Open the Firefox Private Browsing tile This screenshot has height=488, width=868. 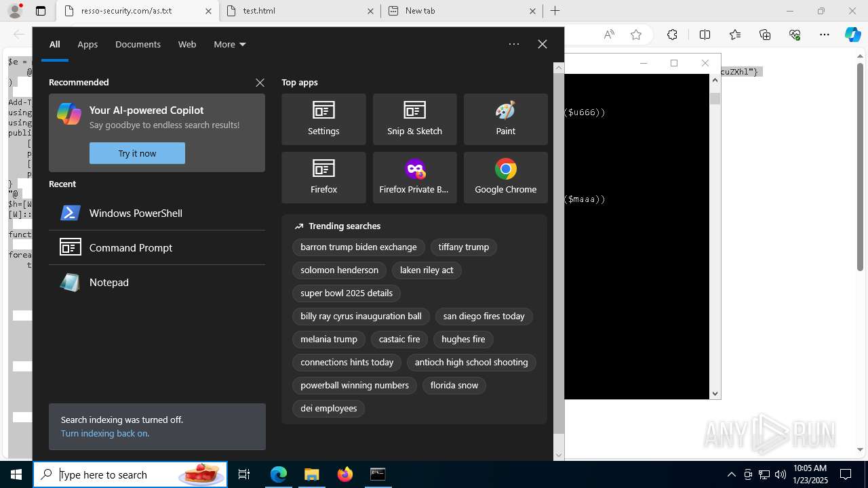414,178
